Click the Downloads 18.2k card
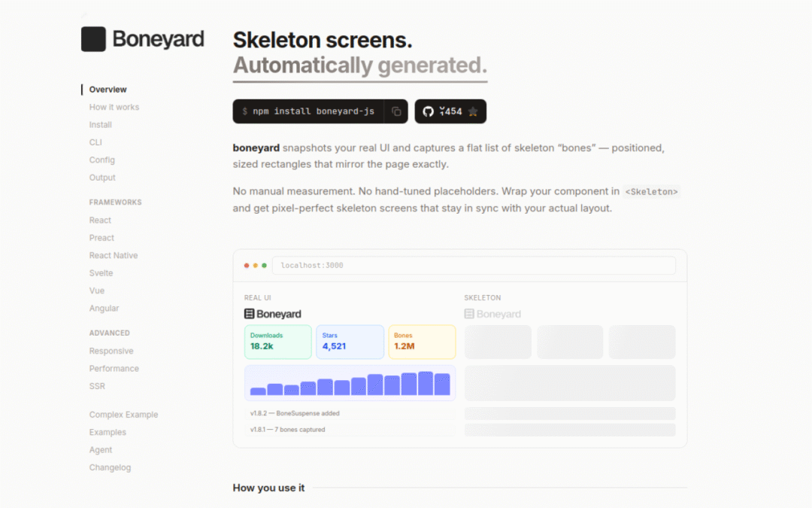The image size is (812, 508). coord(278,342)
